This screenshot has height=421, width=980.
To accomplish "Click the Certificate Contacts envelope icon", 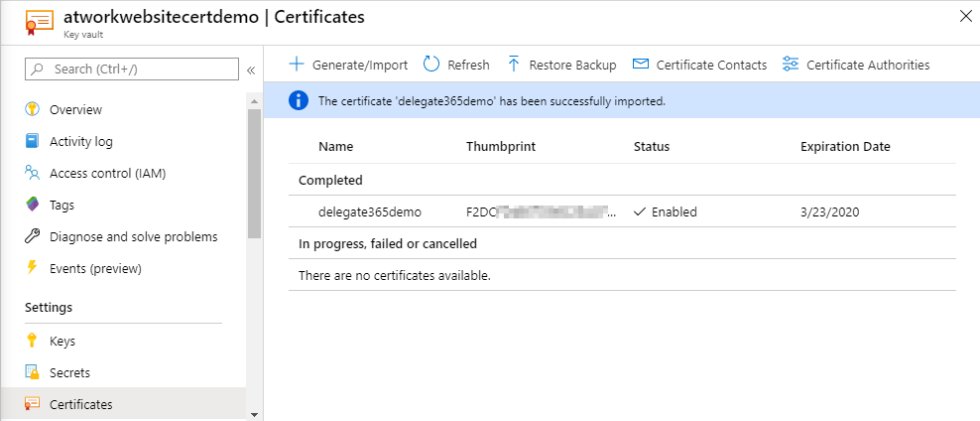I will 641,65.
